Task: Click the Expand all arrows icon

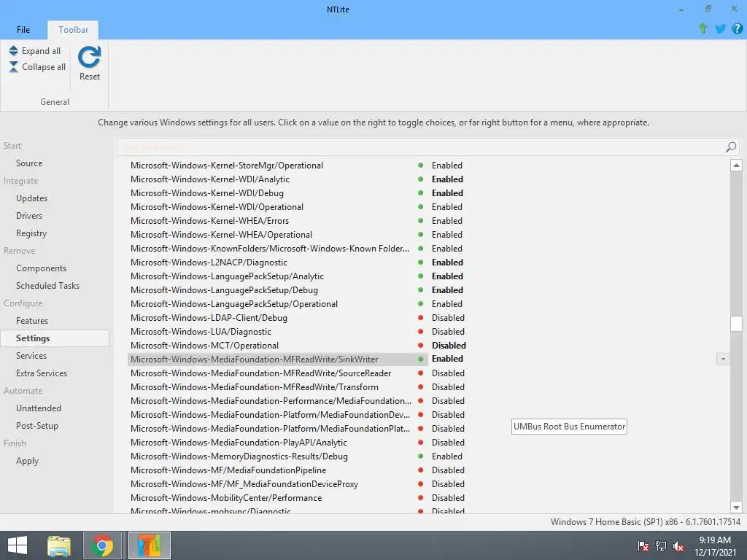Action: (x=13, y=50)
